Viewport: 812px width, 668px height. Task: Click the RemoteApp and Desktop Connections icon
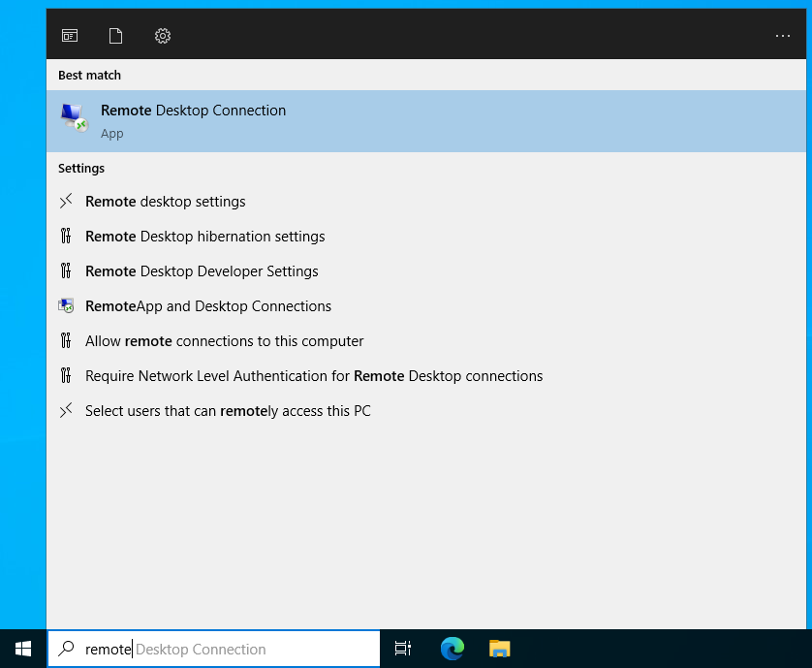(x=66, y=306)
